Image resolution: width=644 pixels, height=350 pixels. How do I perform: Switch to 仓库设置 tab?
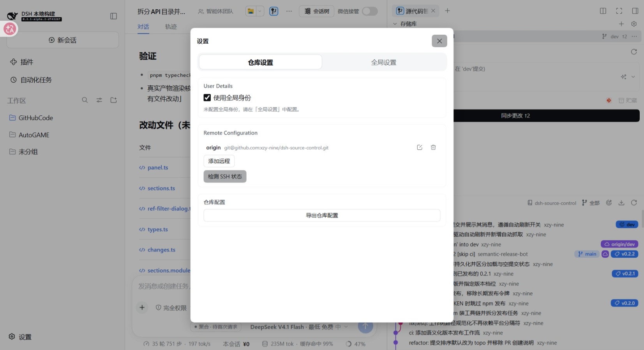260,62
